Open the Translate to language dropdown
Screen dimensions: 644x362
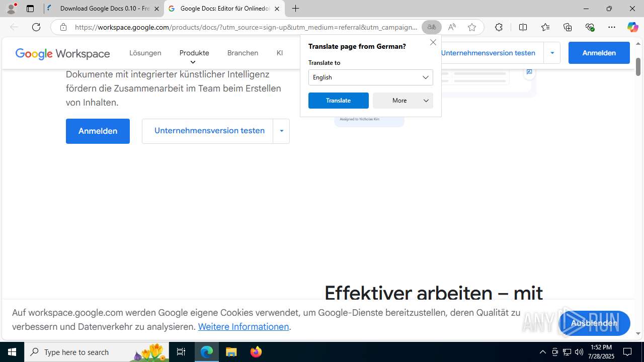(371, 77)
